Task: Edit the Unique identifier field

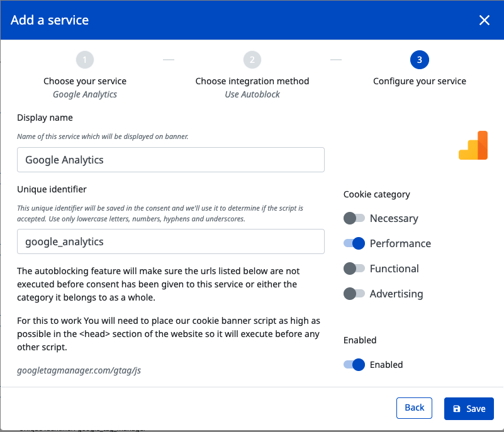Action: coord(171,241)
